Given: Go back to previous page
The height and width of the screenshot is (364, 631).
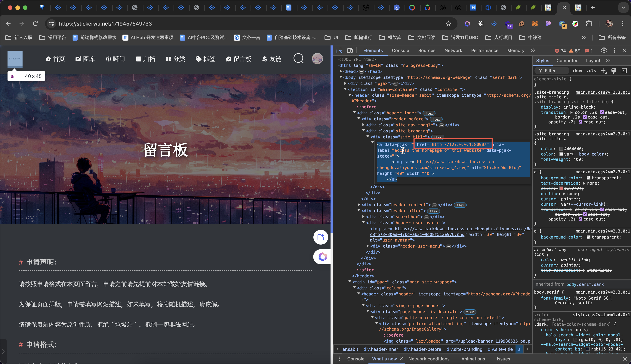Looking at the screenshot, I should click(x=8, y=23).
